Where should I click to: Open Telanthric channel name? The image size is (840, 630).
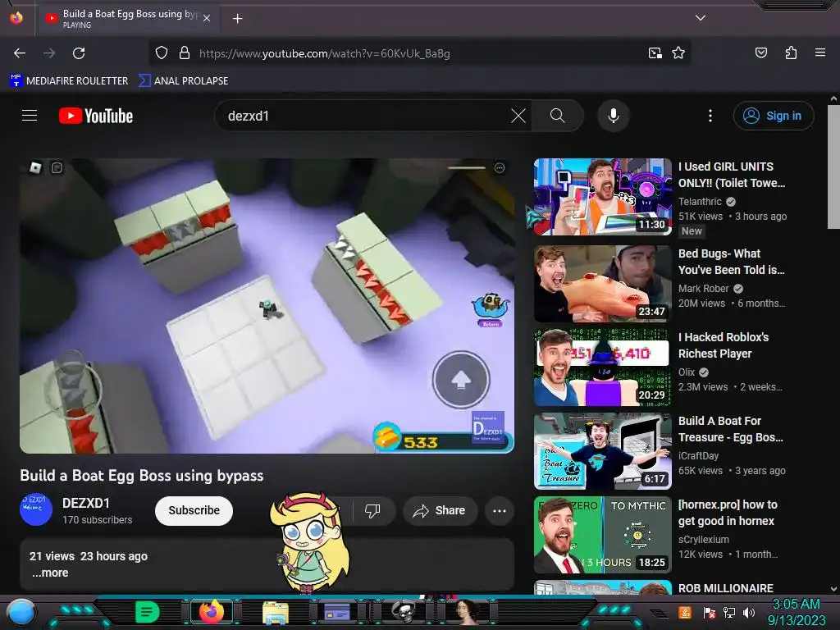(700, 202)
